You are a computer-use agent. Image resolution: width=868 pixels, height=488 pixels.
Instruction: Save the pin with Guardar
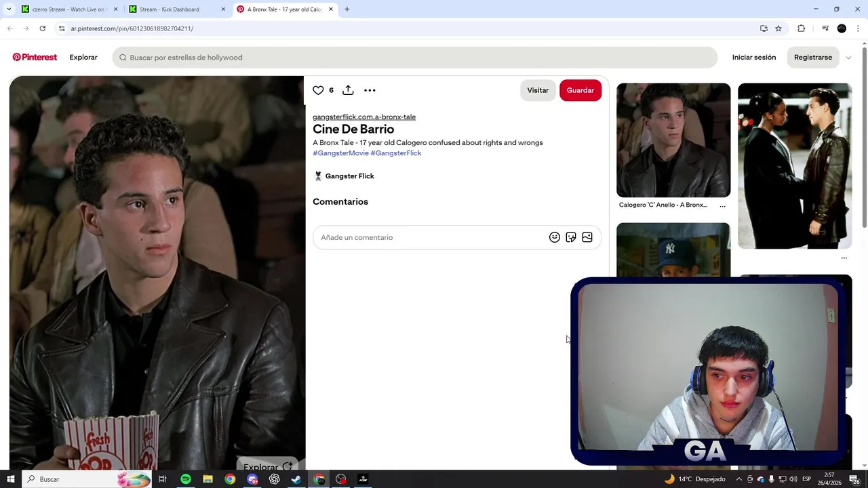click(580, 90)
